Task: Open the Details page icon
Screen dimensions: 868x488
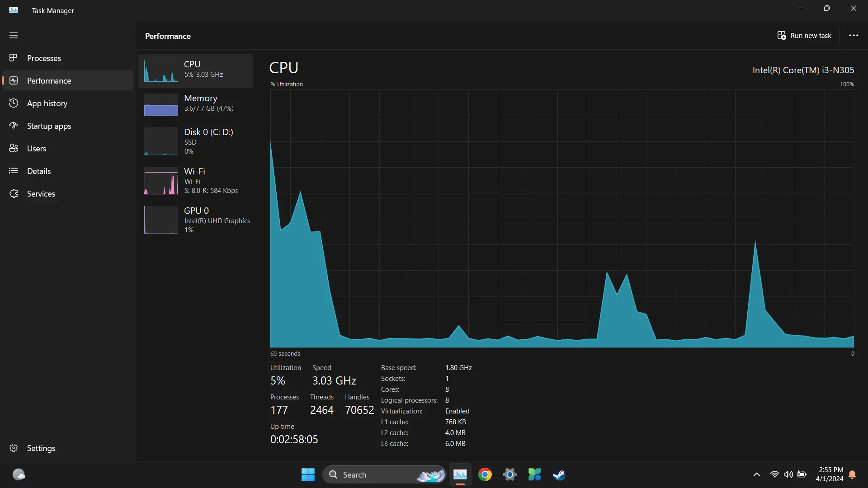Action: pyautogui.click(x=14, y=171)
